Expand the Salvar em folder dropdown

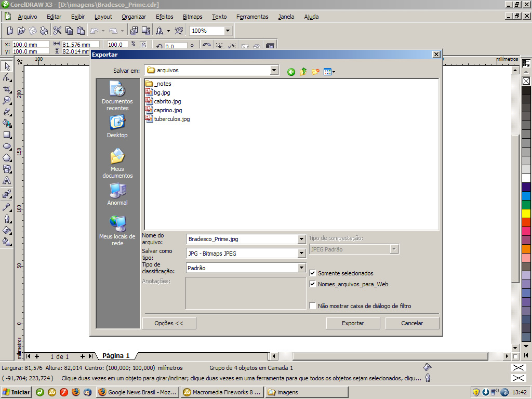[274, 70]
